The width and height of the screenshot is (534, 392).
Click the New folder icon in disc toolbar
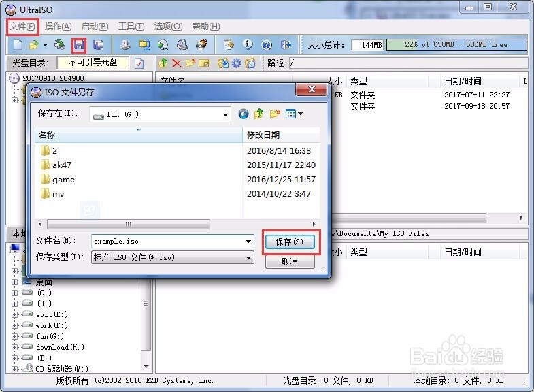(190, 63)
